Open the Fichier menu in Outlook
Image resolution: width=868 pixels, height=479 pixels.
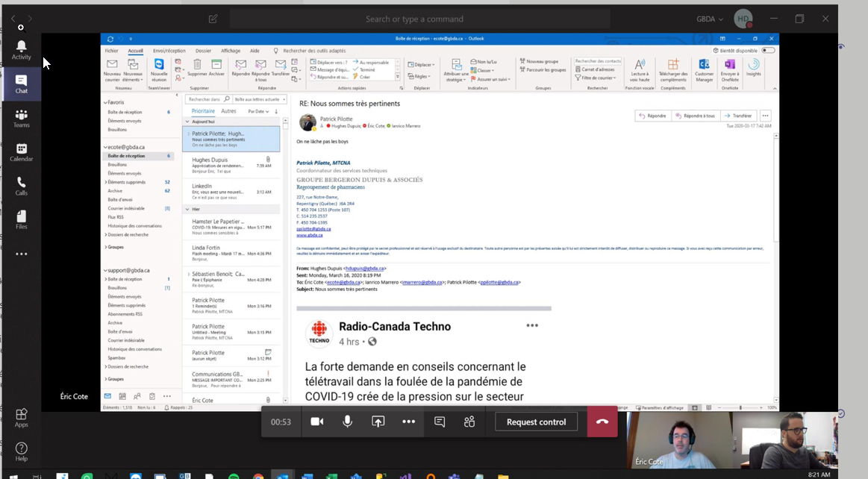[112, 51]
